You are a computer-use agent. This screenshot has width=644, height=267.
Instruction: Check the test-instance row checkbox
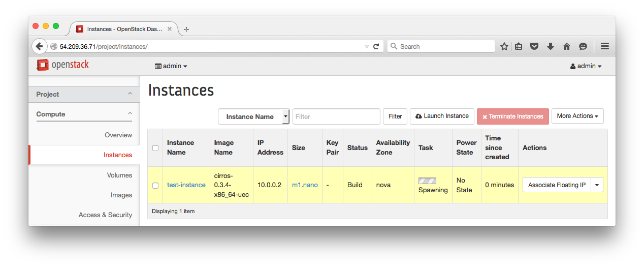point(155,185)
